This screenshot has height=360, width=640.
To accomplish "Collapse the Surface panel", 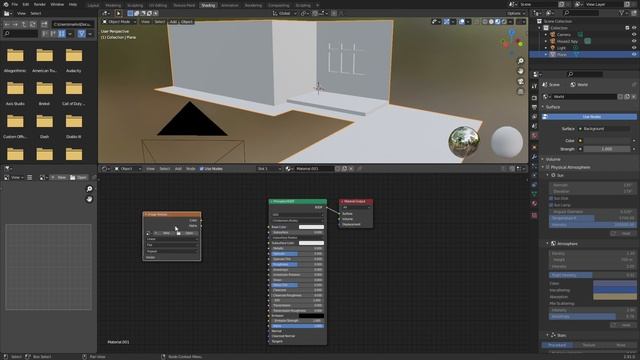I will coord(552,107).
